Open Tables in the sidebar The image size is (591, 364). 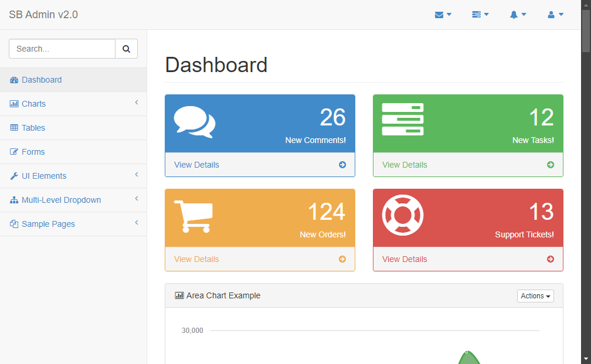click(73, 128)
